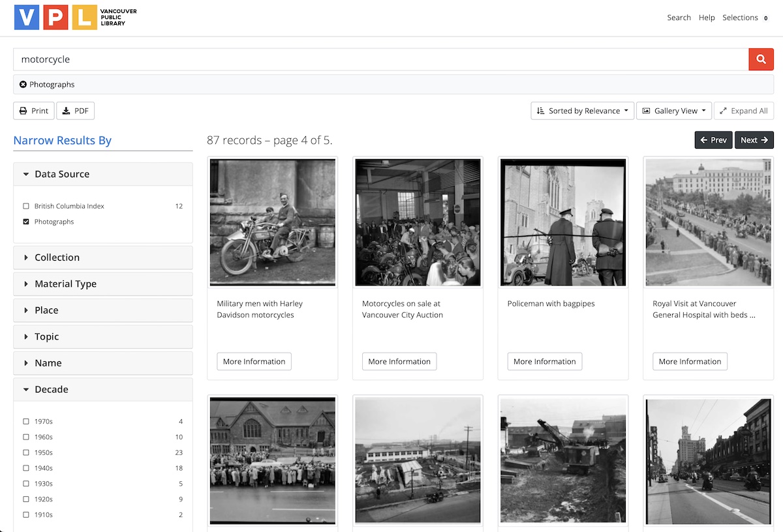Click the British Columbia Index count 12

pos(179,206)
